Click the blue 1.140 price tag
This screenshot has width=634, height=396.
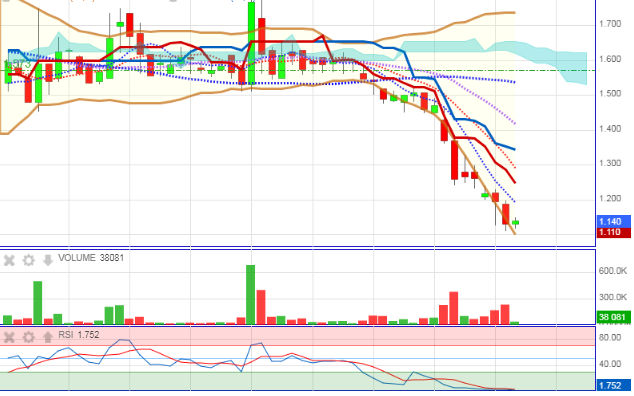613,221
